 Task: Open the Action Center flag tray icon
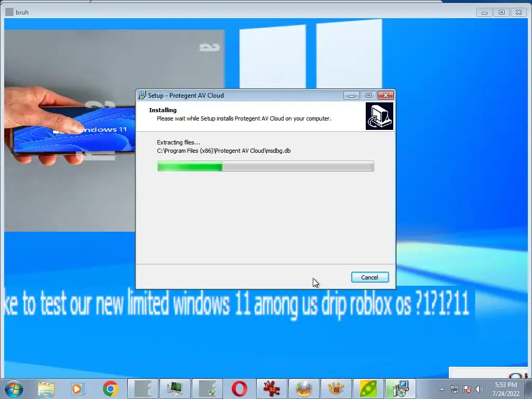pos(467,389)
